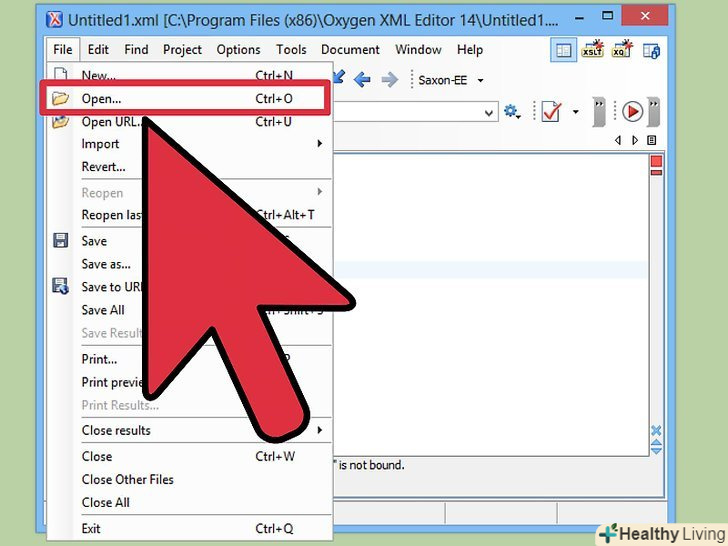Open the Validate dropdown arrow
The image size is (728, 546).
pos(576,112)
